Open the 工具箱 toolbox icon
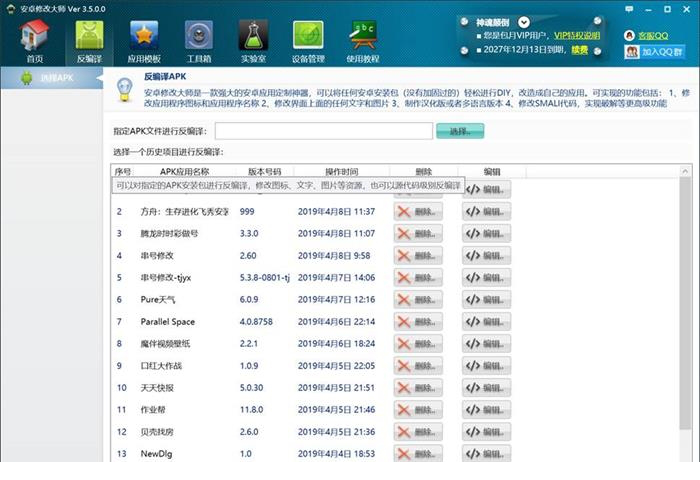The height and width of the screenshot is (480, 700). point(199,42)
